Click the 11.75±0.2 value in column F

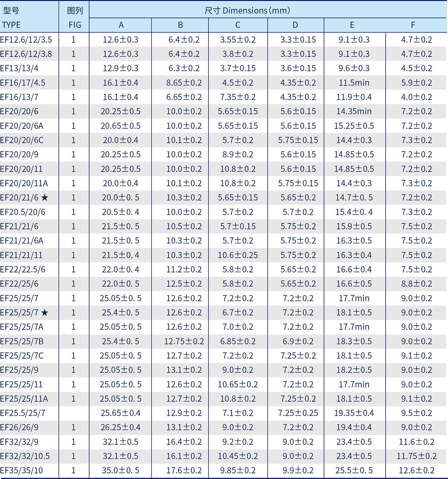(x=416, y=456)
